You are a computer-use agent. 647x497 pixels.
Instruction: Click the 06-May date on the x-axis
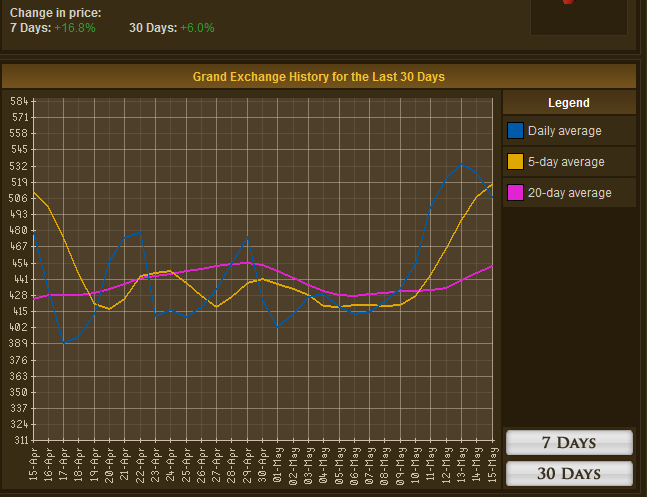(x=354, y=464)
